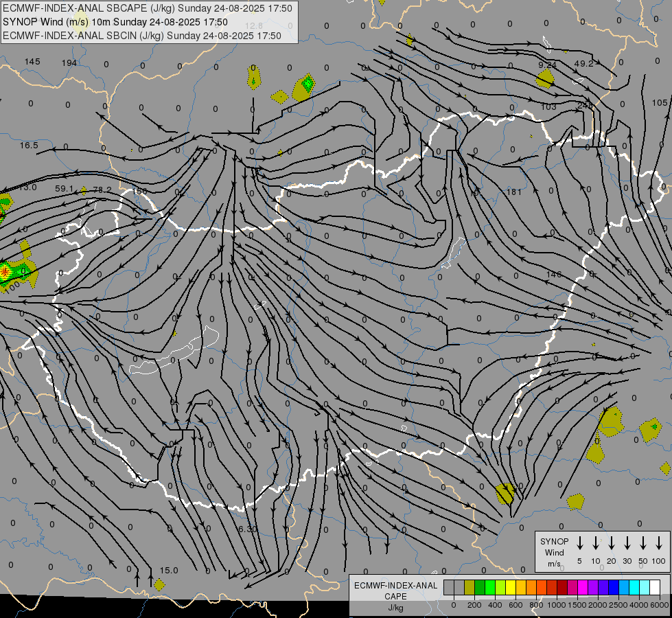Image resolution: width=672 pixels, height=618 pixels.
Task: Click the map value 194
Action: (x=69, y=63)
